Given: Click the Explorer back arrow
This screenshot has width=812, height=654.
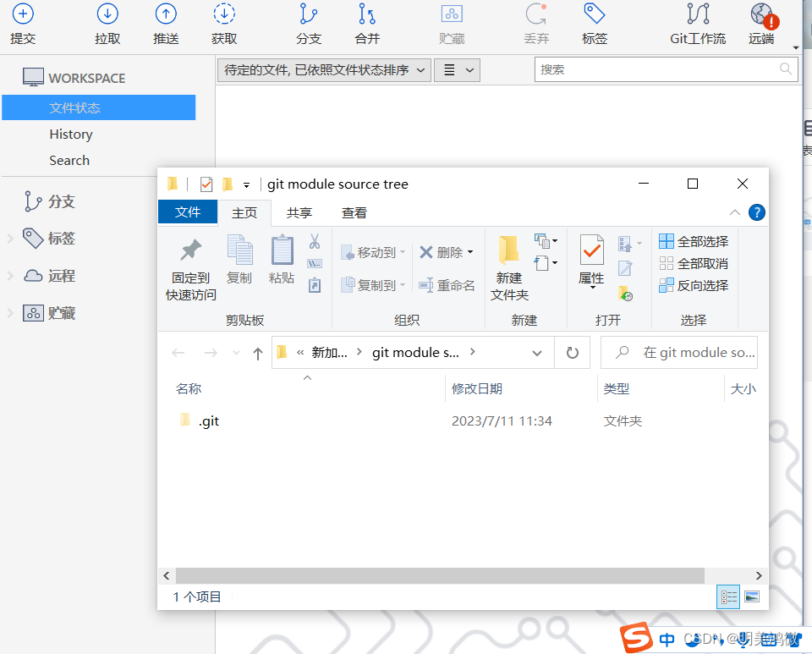Looking at the screenshot, I should 178,353.
